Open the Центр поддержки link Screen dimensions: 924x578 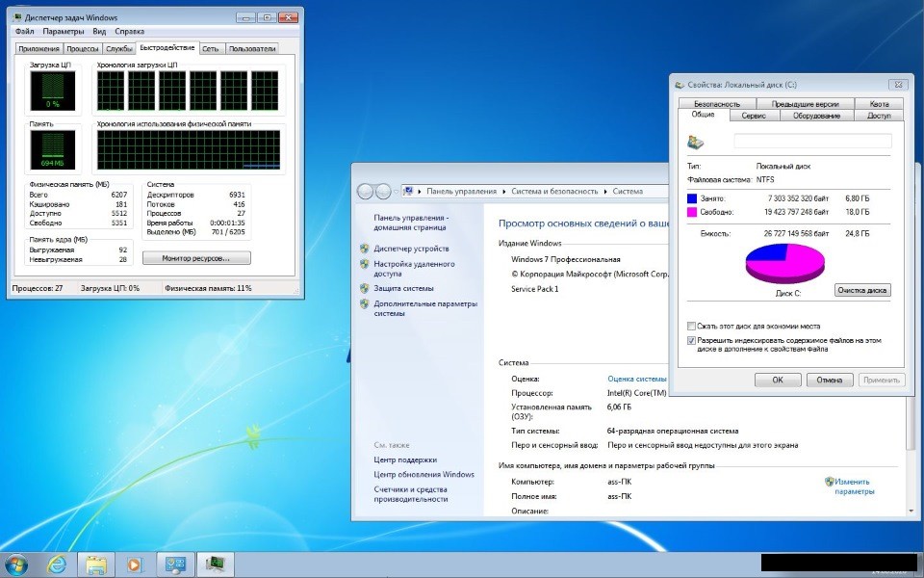[x=405, y=460]
